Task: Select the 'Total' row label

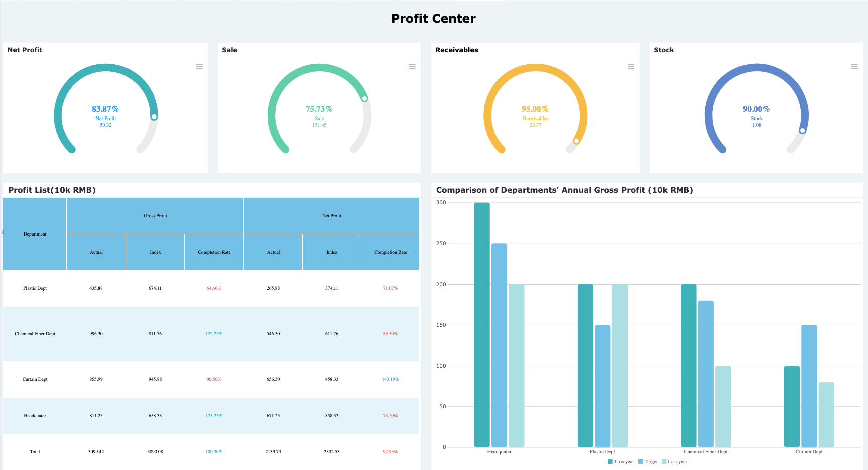Action: point(35,452)
